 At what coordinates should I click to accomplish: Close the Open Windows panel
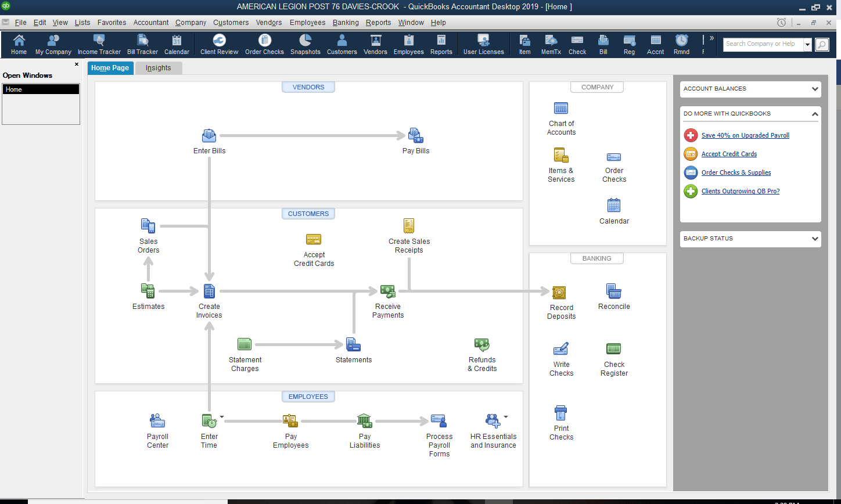[77, 64]
